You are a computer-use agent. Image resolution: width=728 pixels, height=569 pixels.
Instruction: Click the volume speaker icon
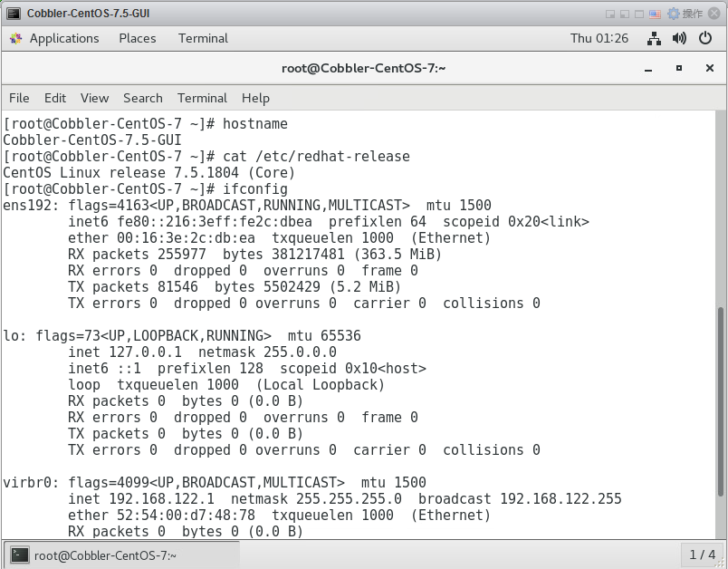pyautogui.click(x=679, y=39)
